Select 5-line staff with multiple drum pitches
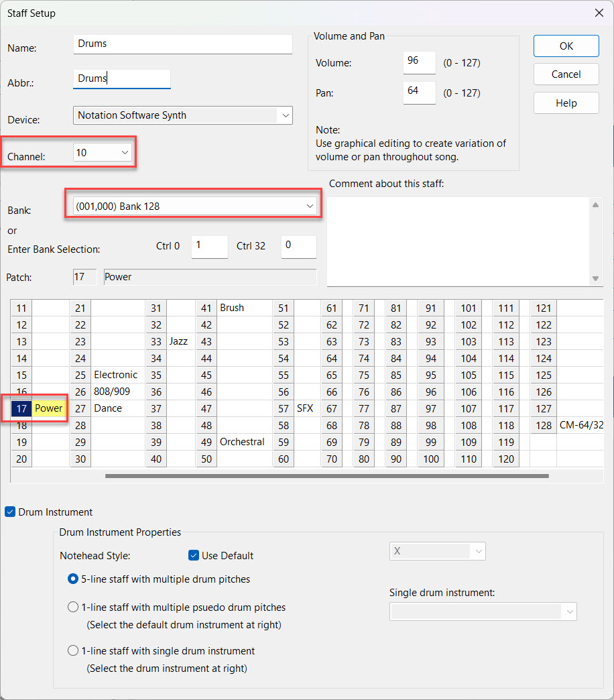Image resolution: width=614 pixels, height=700 pixels. click(x=73, y=579)
